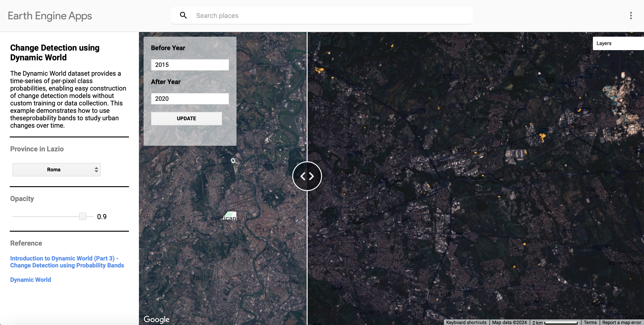
Task: Open the map Terms link
Action: click(x=590, y=322)
